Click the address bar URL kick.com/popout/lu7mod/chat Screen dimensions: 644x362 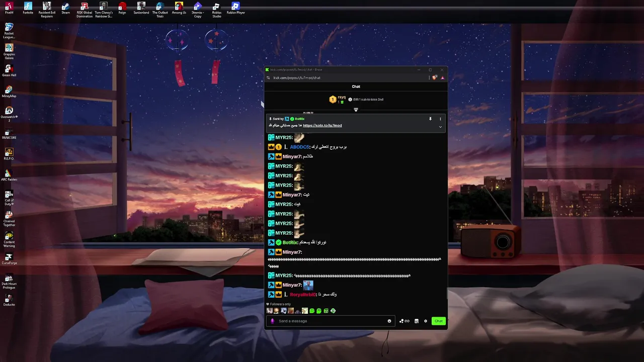[297, 78]
